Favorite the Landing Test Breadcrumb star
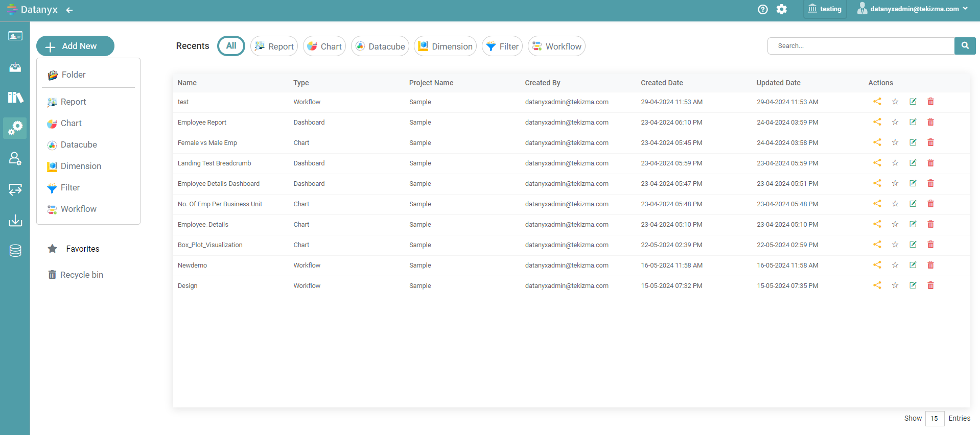The image size is (980, 435). 895,163
